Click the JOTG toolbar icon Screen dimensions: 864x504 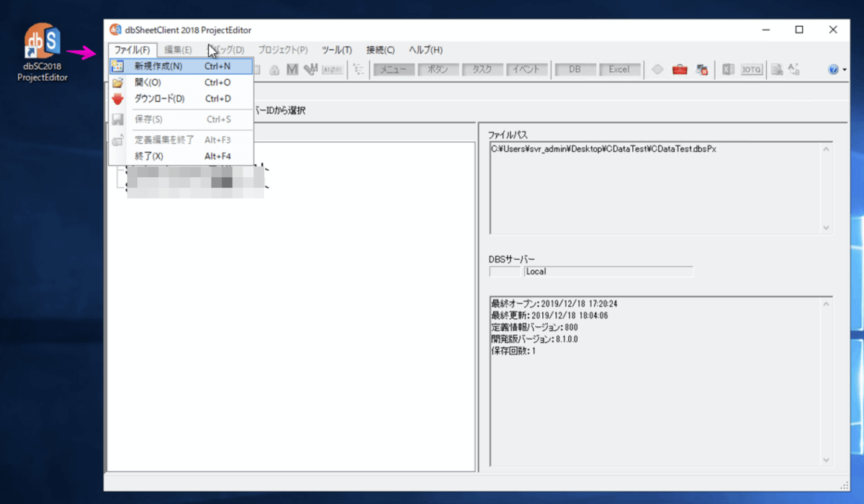[x=752, y=70]
